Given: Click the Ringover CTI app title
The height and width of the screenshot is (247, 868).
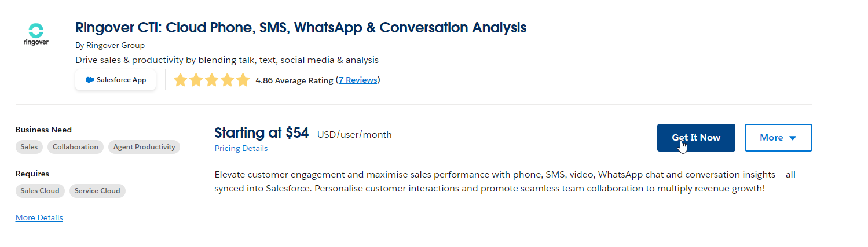Looking at the screenshot, I should tap(301, 27).
